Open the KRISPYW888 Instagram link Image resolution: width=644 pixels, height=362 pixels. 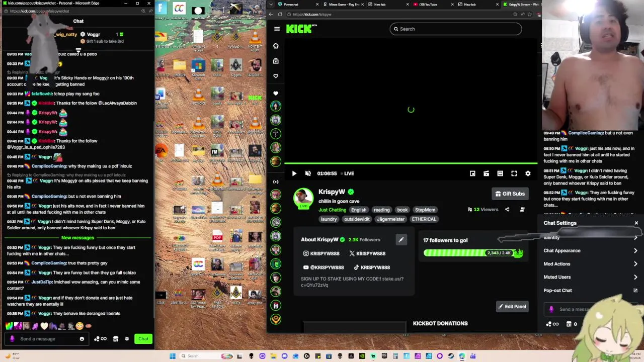pyautogui.click(x=321, y=253)
